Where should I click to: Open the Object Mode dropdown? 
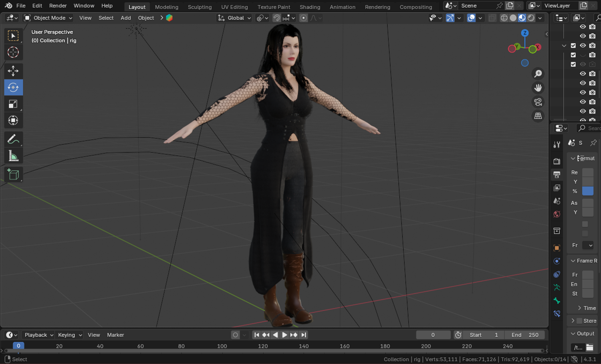(48, 18)
